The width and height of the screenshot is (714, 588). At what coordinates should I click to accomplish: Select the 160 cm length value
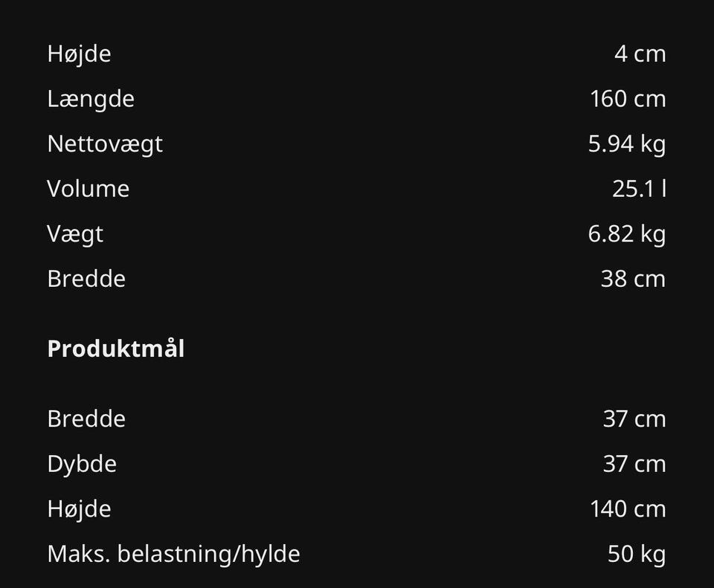(628, 99)
